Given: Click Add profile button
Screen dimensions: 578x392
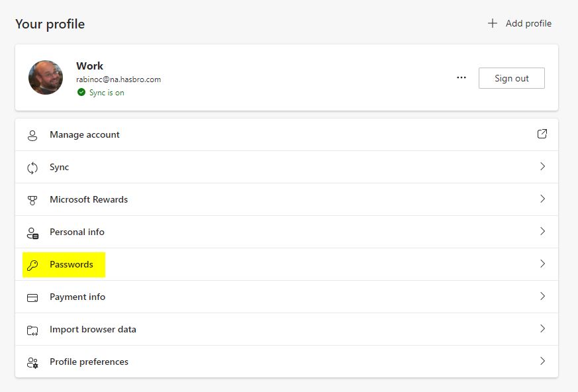Looking at the screenshot, I should point(520,24).
